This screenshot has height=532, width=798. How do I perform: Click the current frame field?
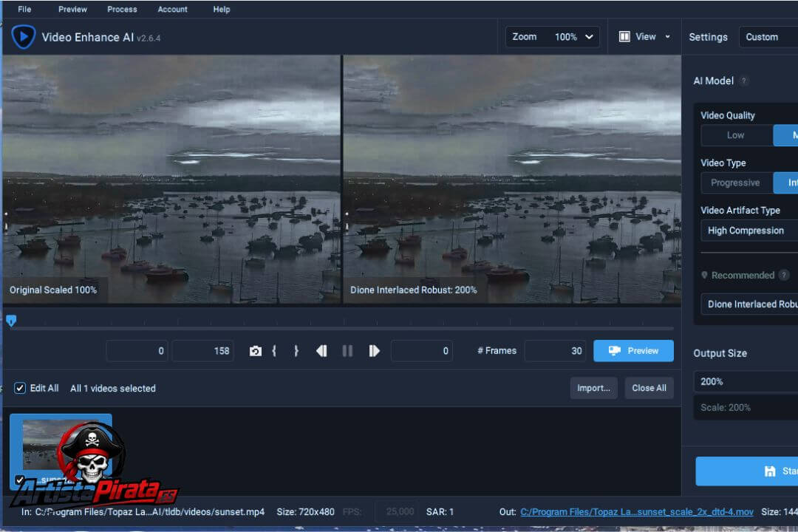421,351
